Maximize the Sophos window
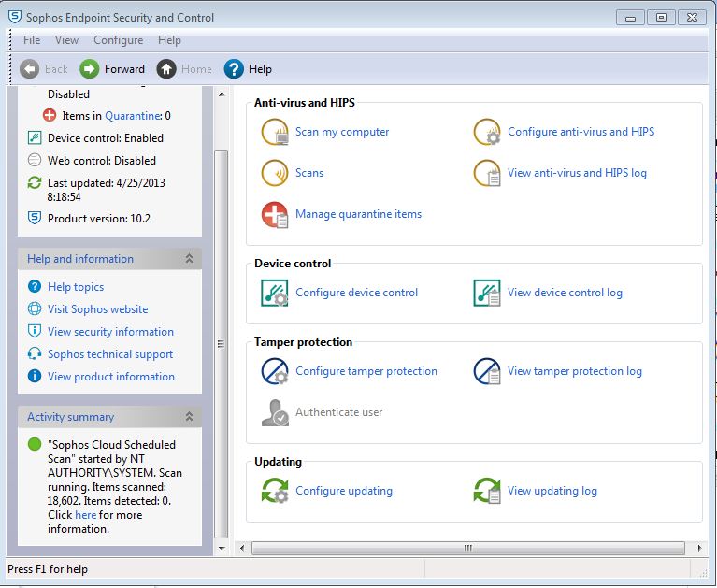The image size is (717, 588). (x=661, y=18)
